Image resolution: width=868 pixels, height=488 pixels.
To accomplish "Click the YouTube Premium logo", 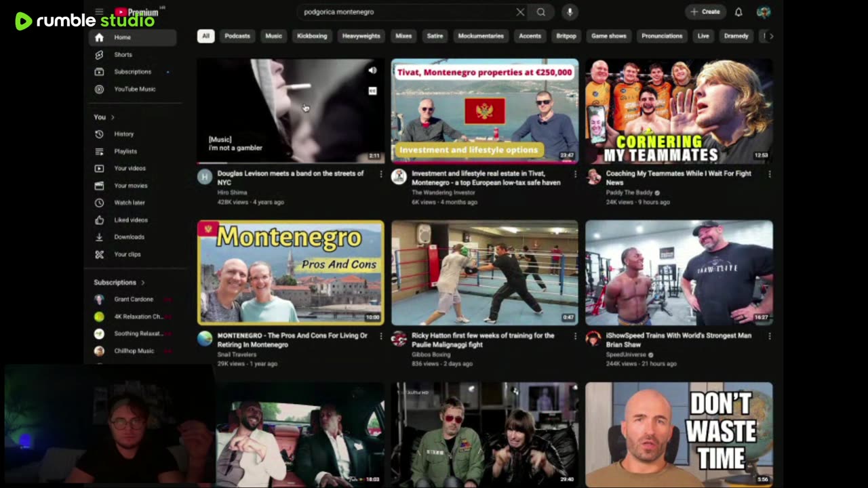I will (136, 12).
